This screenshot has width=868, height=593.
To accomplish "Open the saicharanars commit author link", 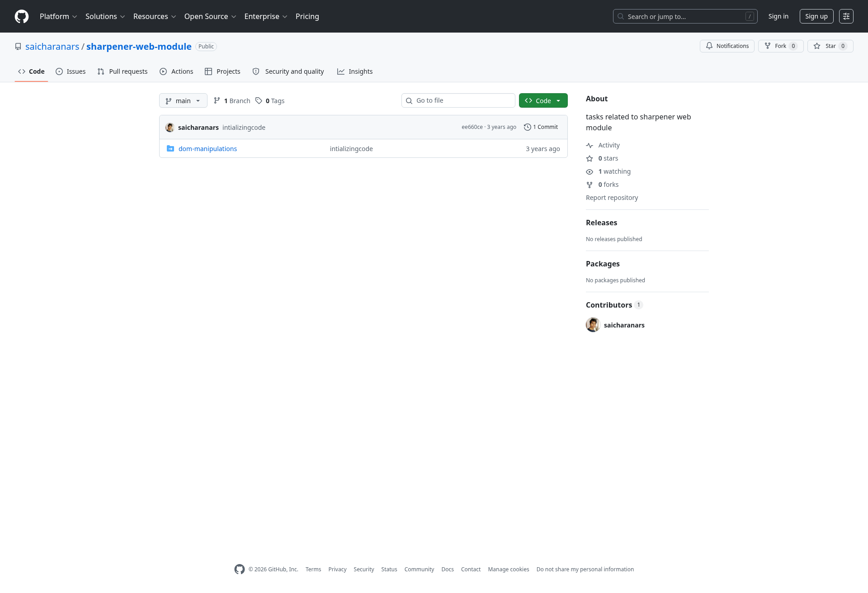I will coord(198,128).
